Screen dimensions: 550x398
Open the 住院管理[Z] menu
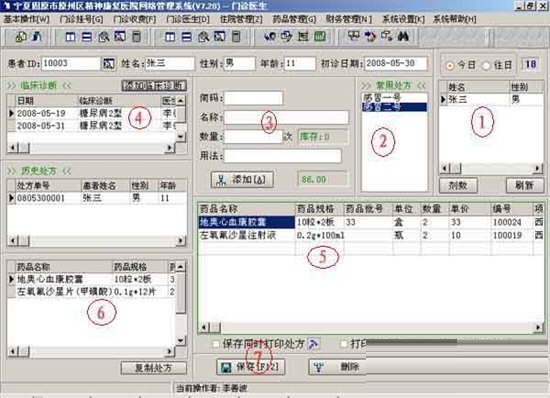tap(241, 19)
